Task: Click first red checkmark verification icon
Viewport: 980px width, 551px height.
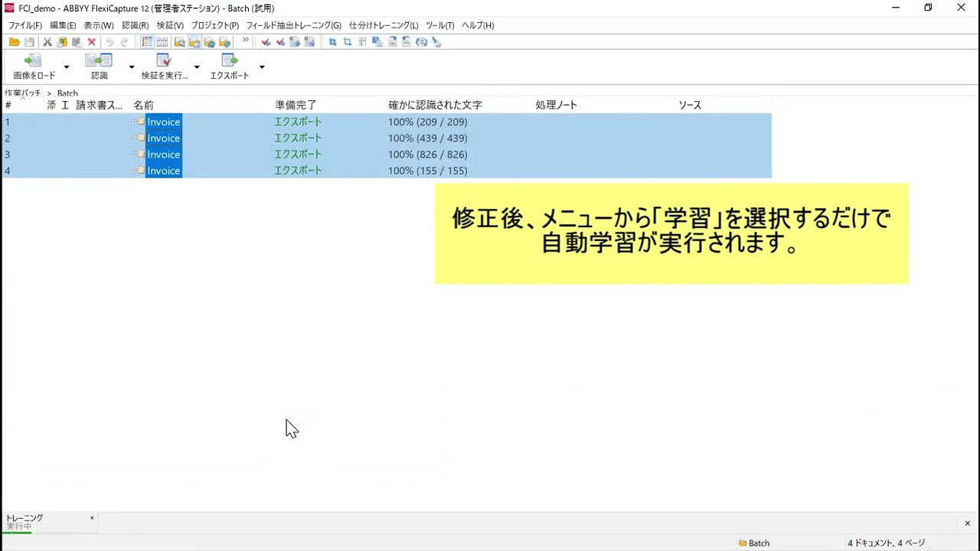Action: (x=266, y=42)
